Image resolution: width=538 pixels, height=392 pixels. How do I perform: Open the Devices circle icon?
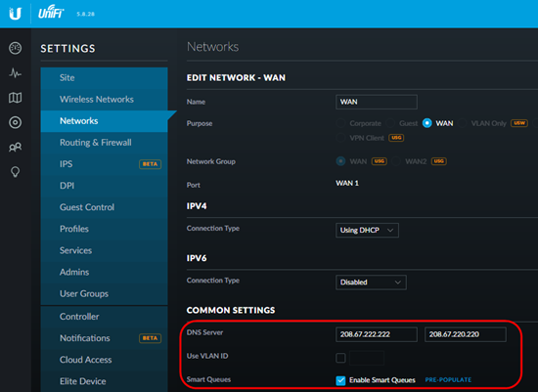click(x=15, y=122)
